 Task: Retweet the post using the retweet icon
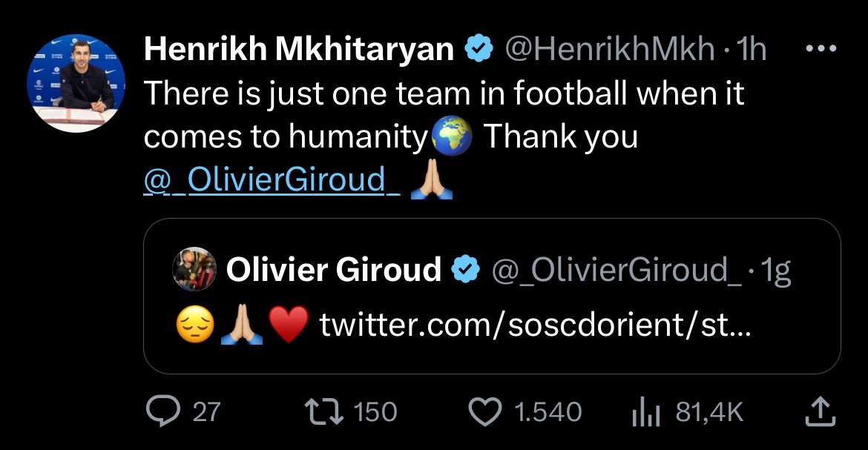[x=324, y=411]
